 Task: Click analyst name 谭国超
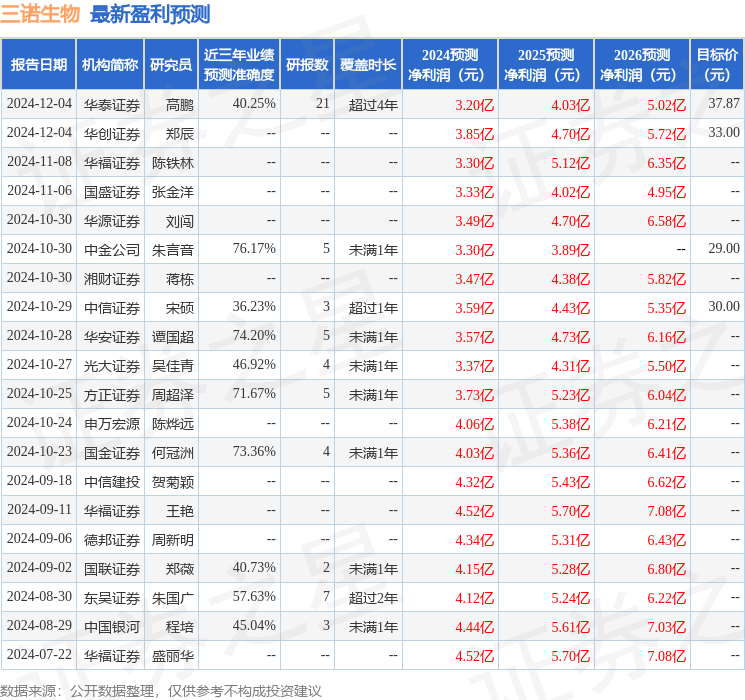tap(173, 337)
